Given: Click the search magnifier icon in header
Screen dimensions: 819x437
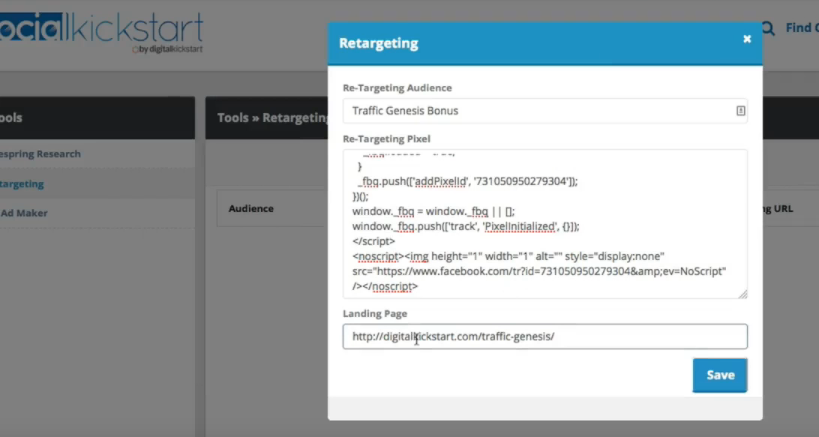Looking at the screenshot, I should (x=768, y=28).
